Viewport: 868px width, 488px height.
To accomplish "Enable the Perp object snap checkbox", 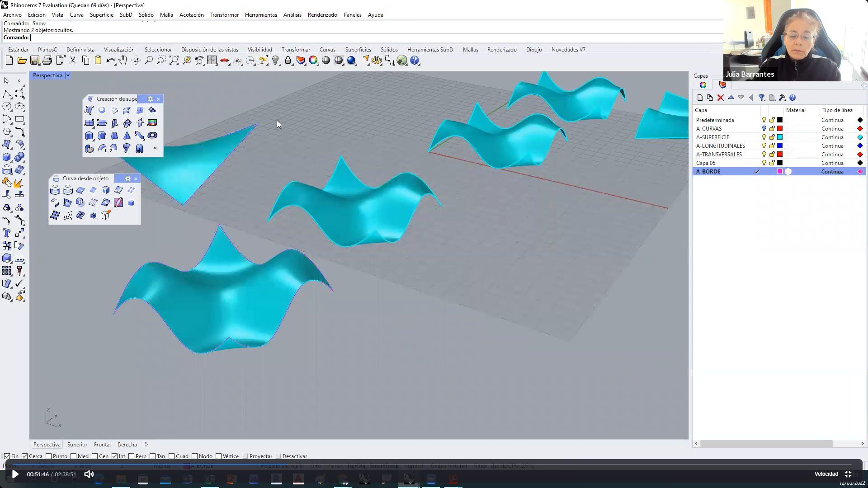I will click(x=132, y=456).
